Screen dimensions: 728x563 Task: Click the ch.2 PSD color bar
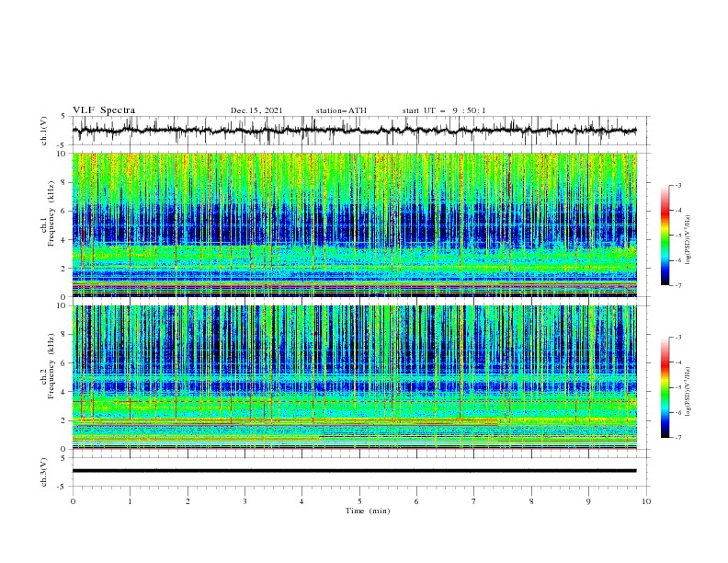665,387
